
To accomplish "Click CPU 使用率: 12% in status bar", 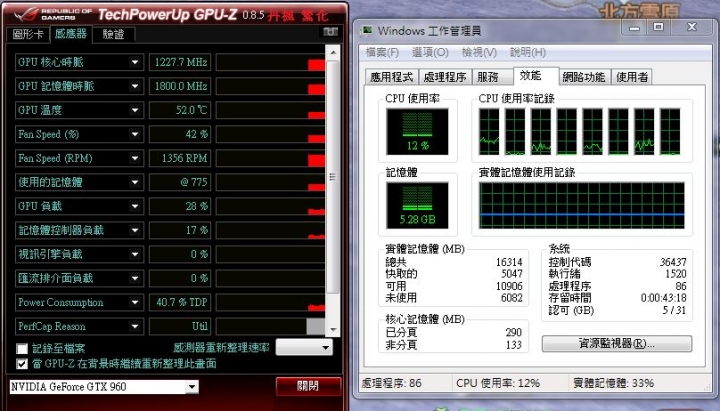I will (x=498, y=383).
